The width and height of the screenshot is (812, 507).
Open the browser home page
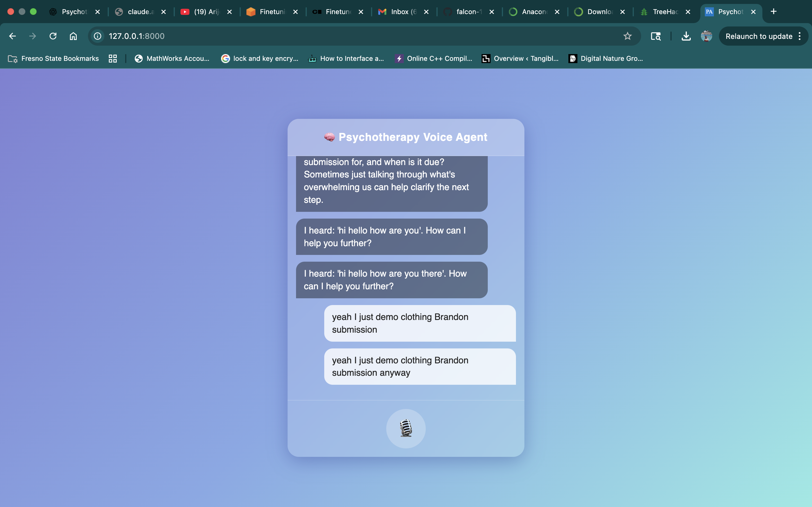point(73,36)
